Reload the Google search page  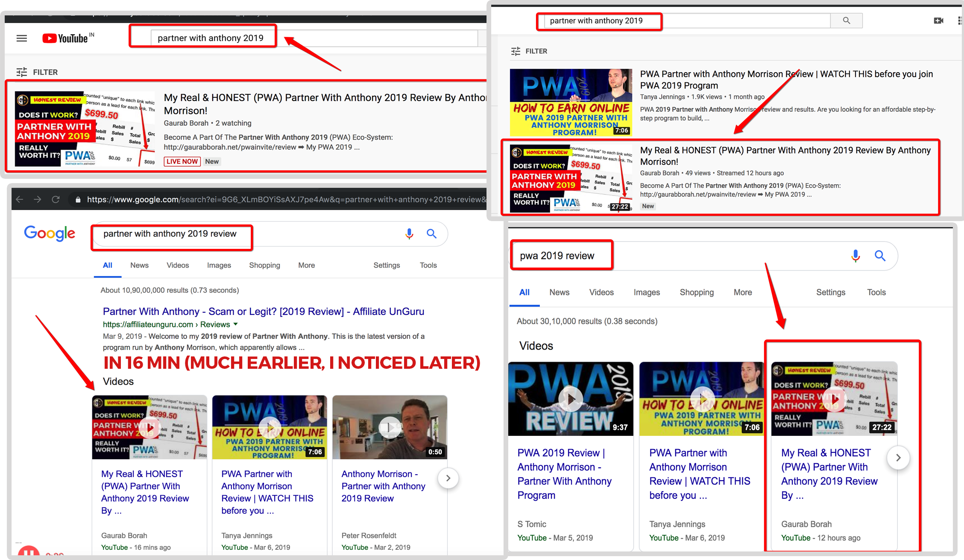pyautogui.click(x=56, y=199)
